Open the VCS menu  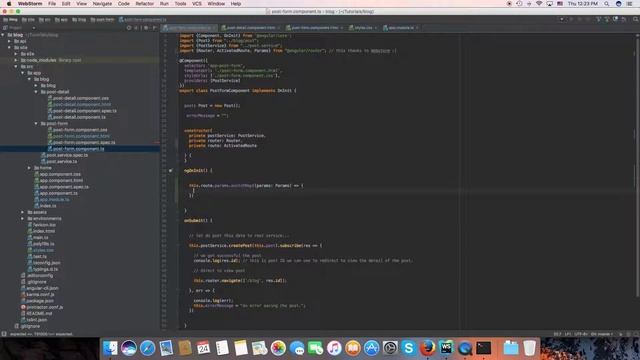click(x=197, y=4)
